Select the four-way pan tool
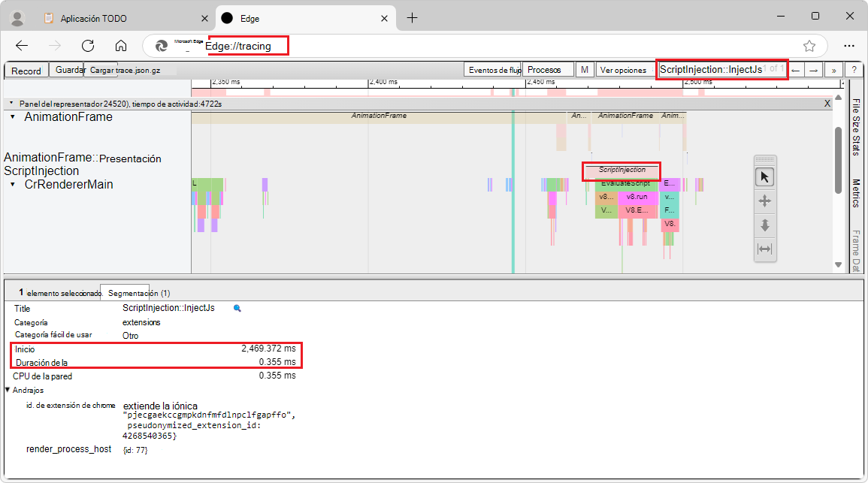Screen dimensions: 868x483 [x=764, y=201]
